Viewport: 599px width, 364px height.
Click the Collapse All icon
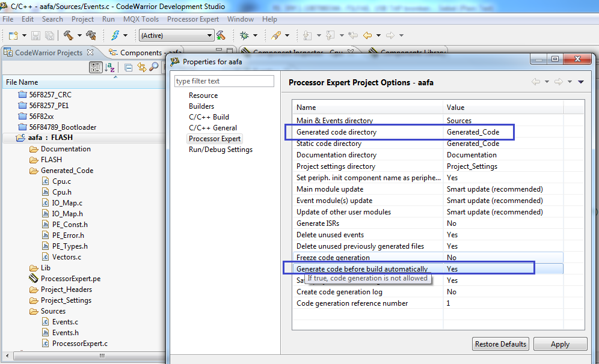[129, 67]
